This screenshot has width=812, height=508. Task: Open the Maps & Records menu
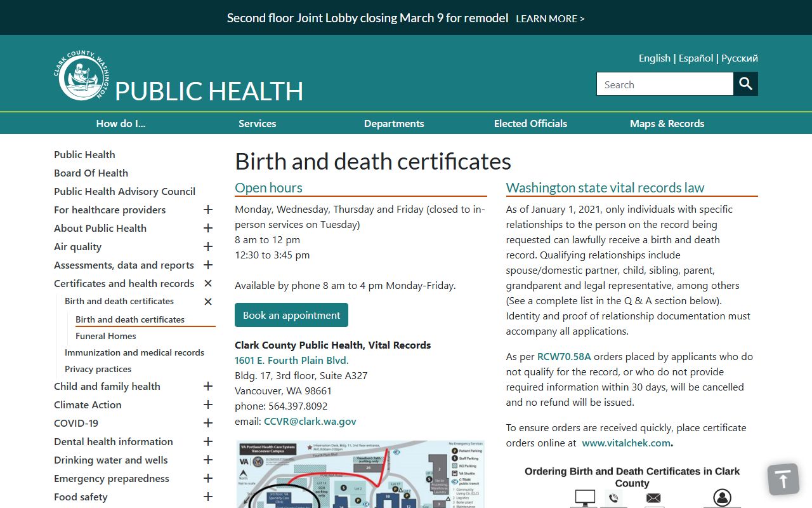click(x=667, y=123)
